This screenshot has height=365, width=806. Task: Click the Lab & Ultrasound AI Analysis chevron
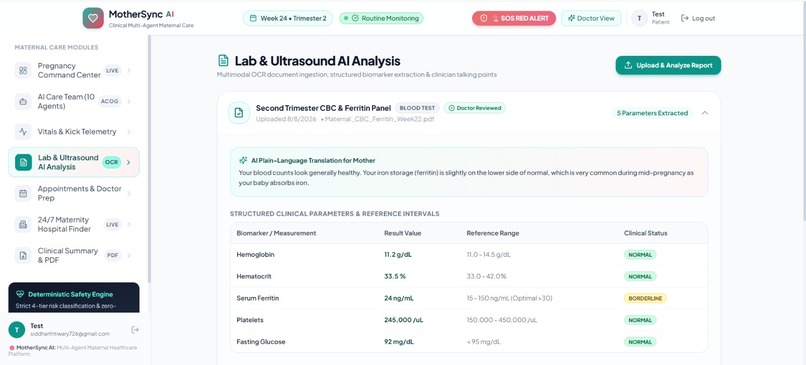129,162
